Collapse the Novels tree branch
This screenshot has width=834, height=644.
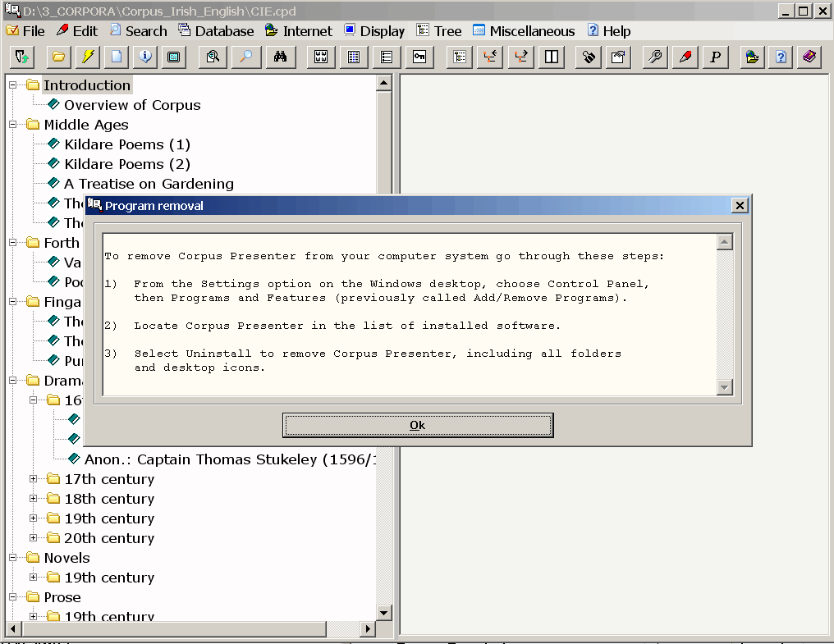[x=13, y=558]
